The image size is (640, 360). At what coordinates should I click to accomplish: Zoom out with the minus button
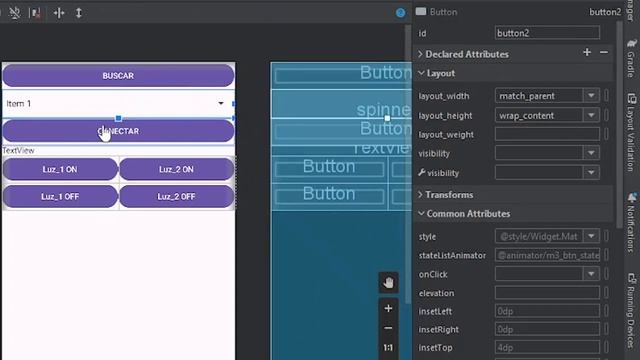[x=388, y=328]
